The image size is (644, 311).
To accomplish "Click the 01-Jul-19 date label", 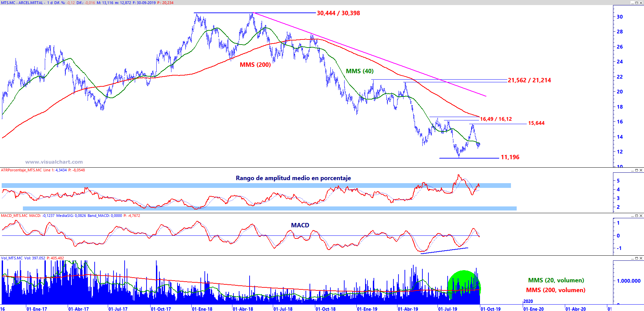I will coord(448,309).
